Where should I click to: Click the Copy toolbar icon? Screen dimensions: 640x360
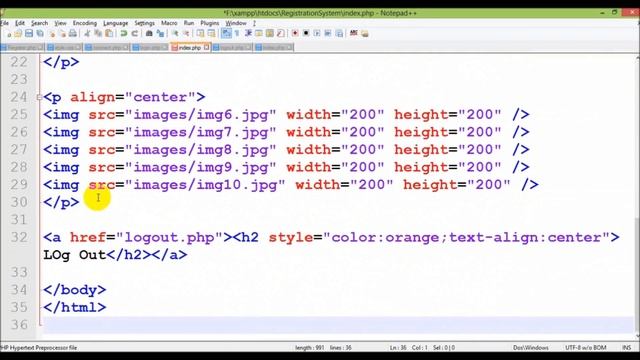(x=98, y=33)
